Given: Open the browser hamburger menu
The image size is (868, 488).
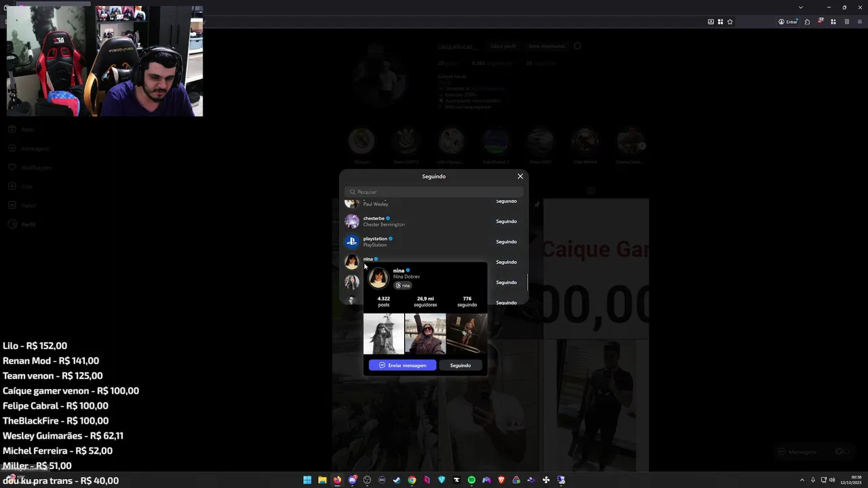Looking at the screenshot, I should click(859, 22).
